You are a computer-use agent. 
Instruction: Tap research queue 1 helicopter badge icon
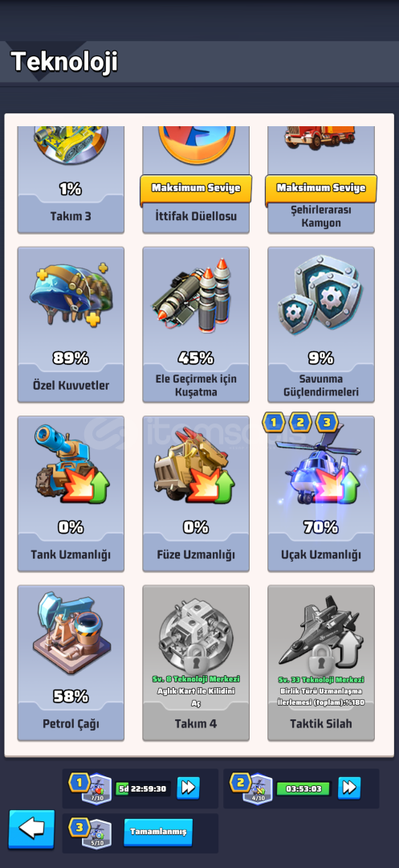click(96, 789)
